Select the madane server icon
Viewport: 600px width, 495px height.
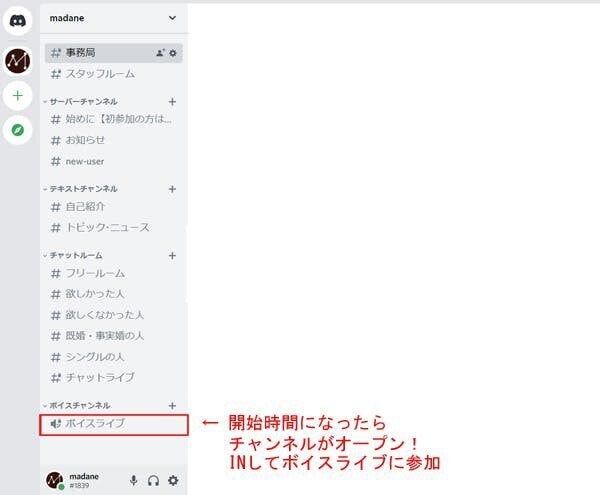(17, 61)
